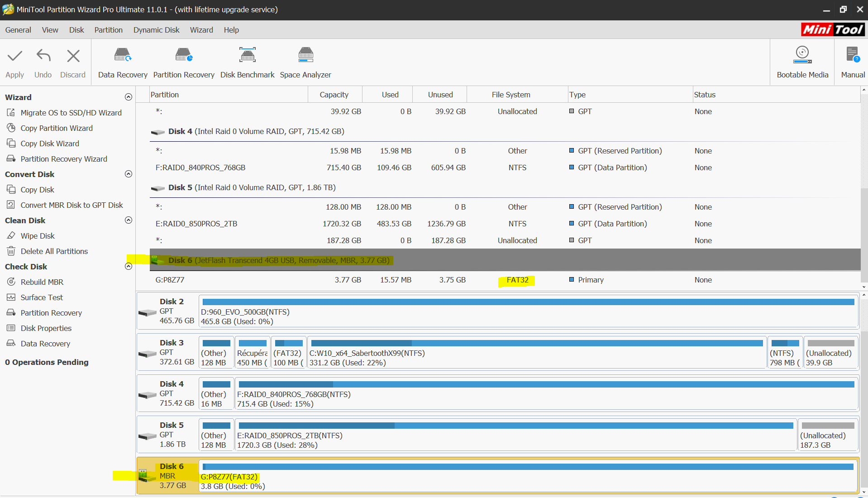
Task: Select Disk 5 Intel Raid header row
Action: click(505, 187)
